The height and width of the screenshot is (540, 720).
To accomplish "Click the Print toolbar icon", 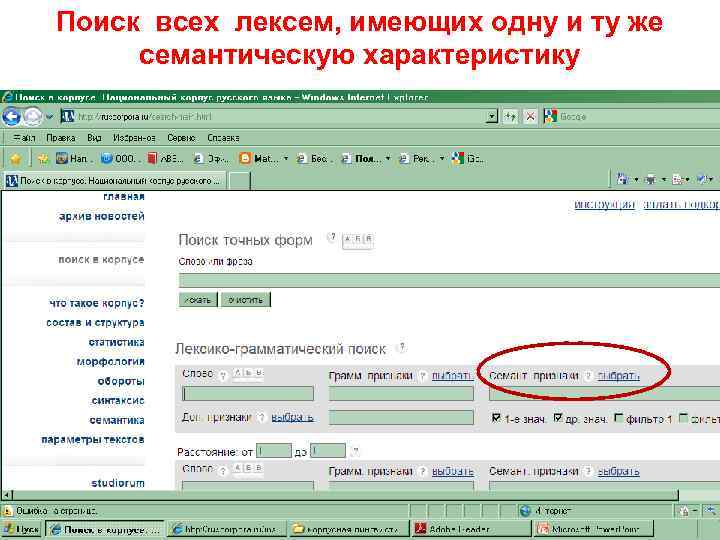I will click(x=650, y=179).
